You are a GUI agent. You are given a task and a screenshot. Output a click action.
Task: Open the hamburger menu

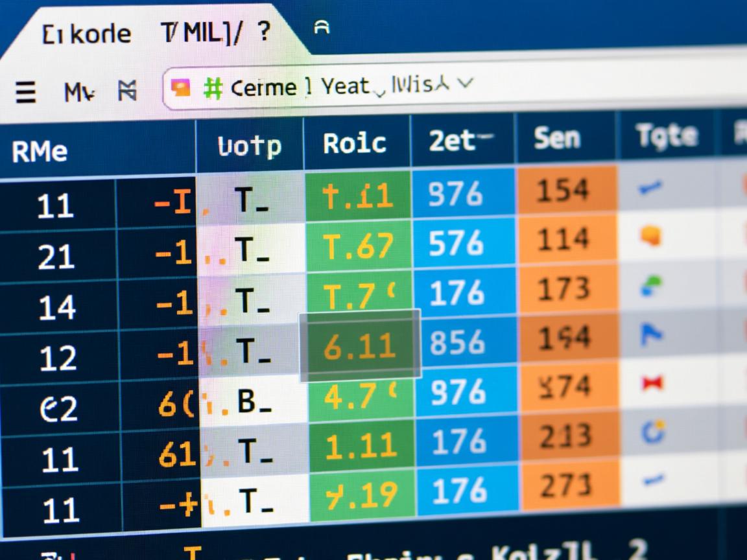pyautogui.click(x=25, y=91)
